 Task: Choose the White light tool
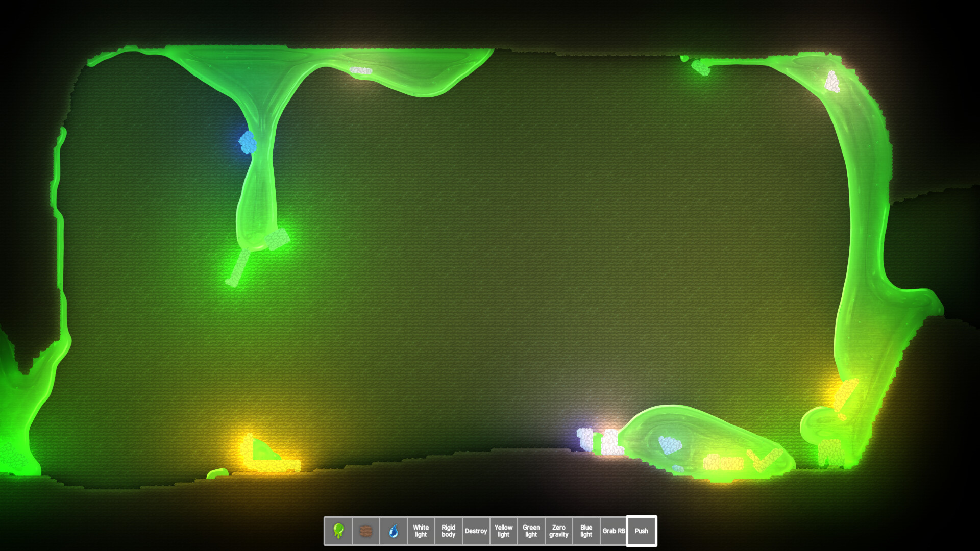[421, 531]
